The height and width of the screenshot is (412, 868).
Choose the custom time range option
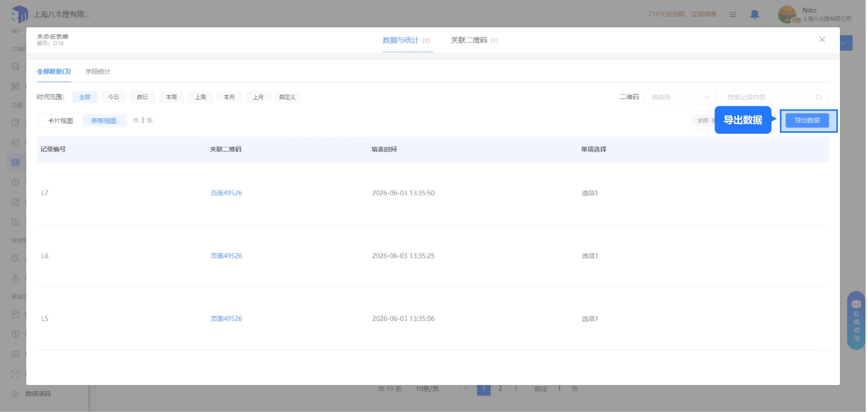(288, 97)
